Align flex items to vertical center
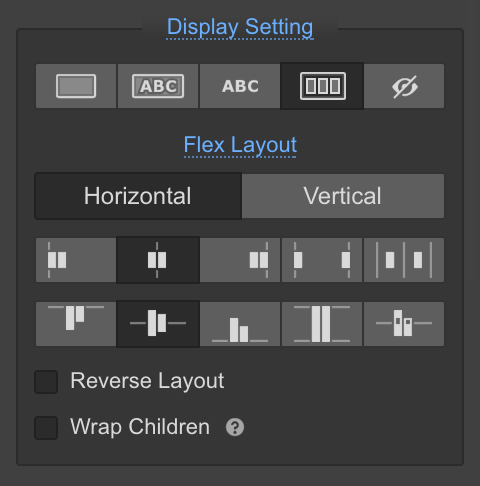This screenshot has height=486, width=480. pos(158,324)
